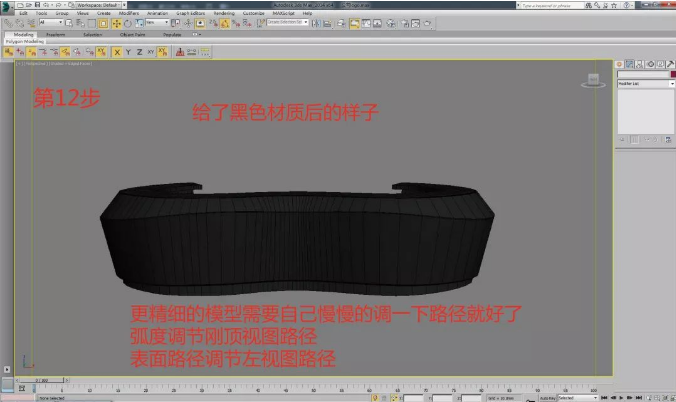The width and height of the screenshot is (676, 402).
Task: Click the ViewCube in the viewport
Action: click(593, 79)
